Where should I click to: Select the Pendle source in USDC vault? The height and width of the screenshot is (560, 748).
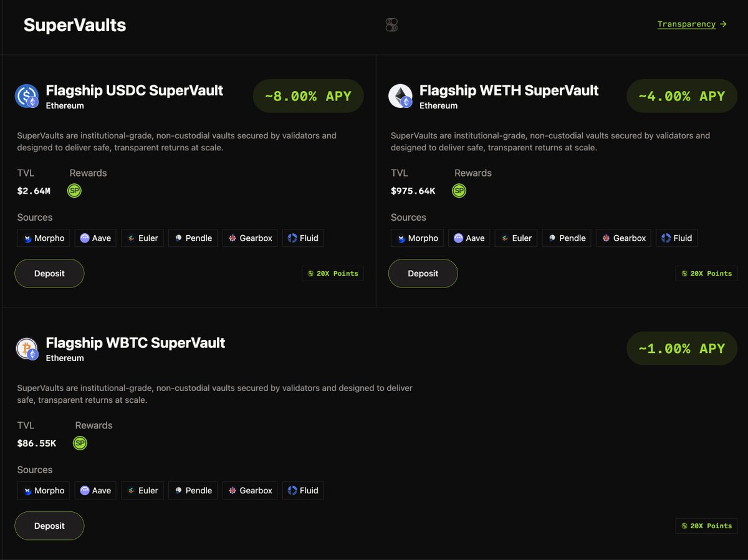pos(193,238)
